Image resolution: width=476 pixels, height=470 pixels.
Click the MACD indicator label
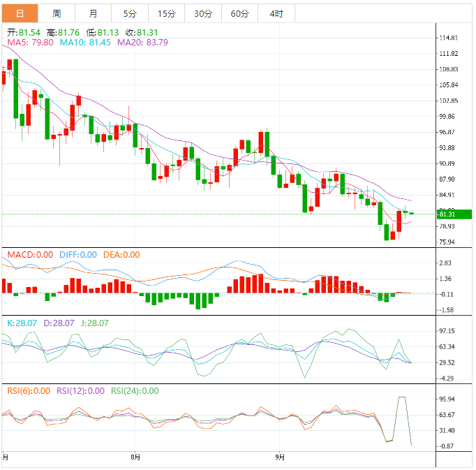point(30,255)
